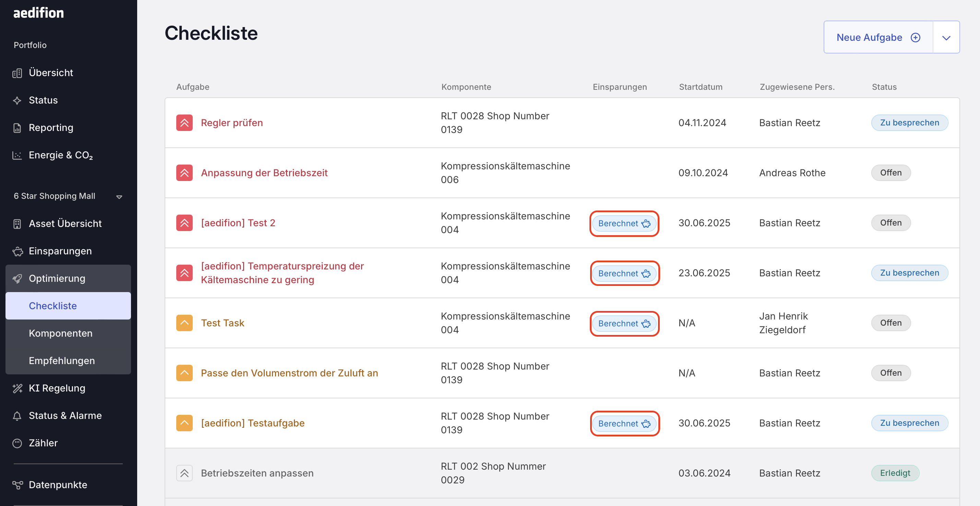Viewport: 980px width, 506px height.
Task: Click priority icon for Temperaturspreizung task
Action: (184, 273)
